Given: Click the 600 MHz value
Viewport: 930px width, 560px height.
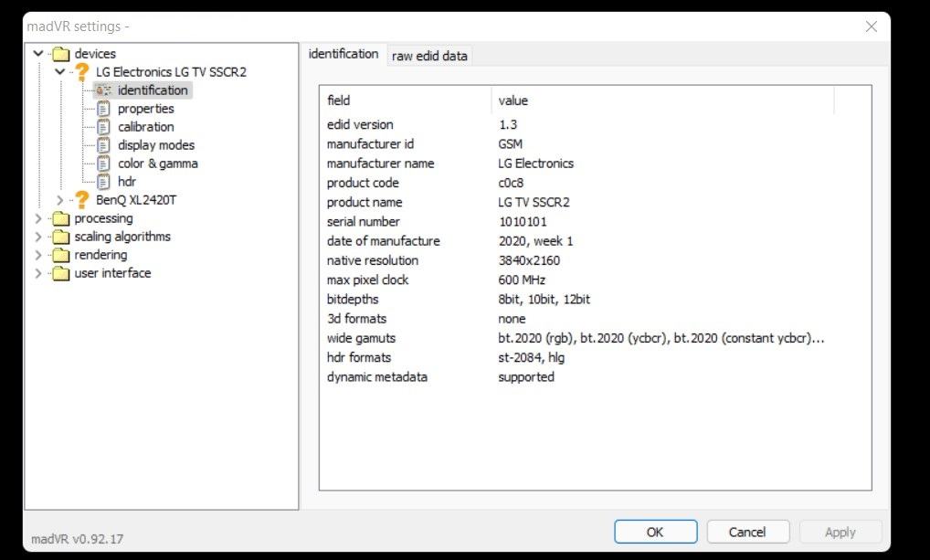Looking at the screenshot, I should (x=522, y=280).
